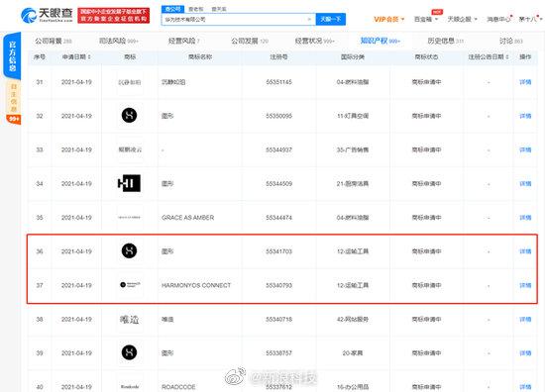Click the 唯造 trademark image in row 38
Viewport: 545px width, 392px height.
(x=130, y=319)
